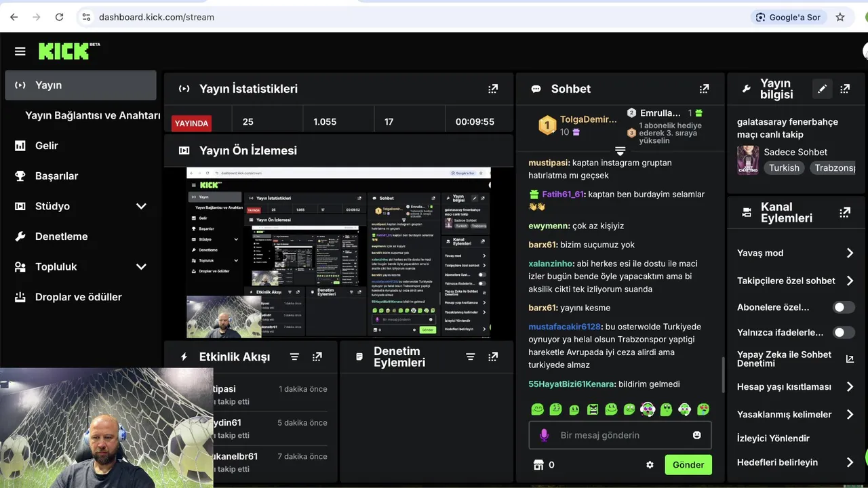Click the Turkish tag chip

coord(784,167)
